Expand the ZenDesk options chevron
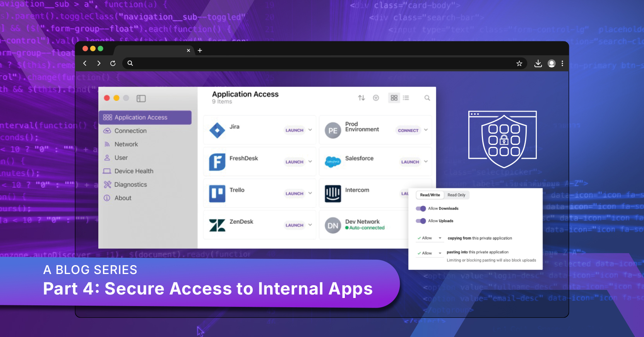This screenshot has width=644, height=337. click(310, 225)
